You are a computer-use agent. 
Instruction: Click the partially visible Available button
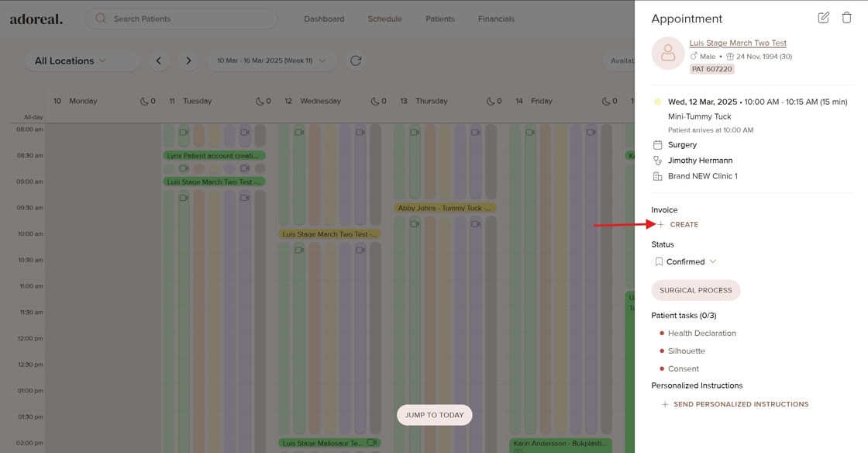619,61
